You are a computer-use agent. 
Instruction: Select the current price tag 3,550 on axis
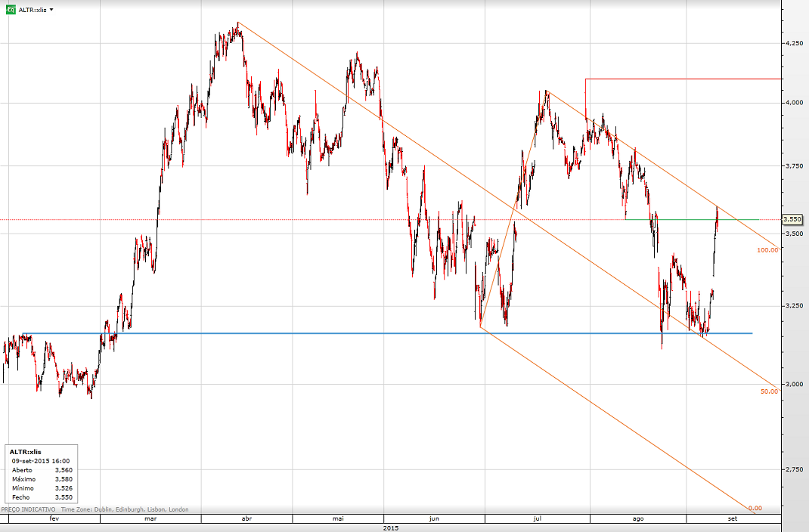792,219
